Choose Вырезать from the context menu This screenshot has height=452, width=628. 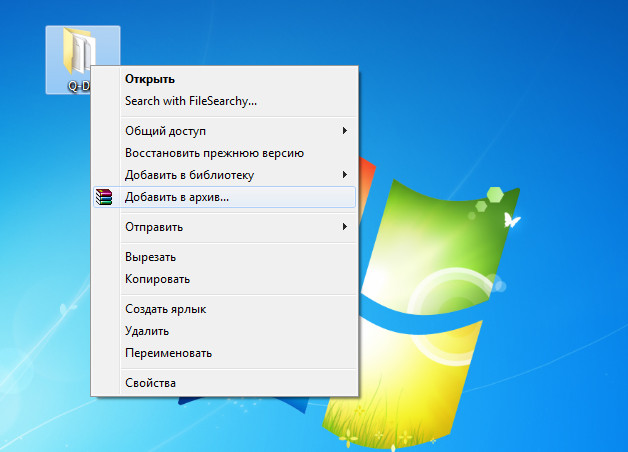[224, 257]
